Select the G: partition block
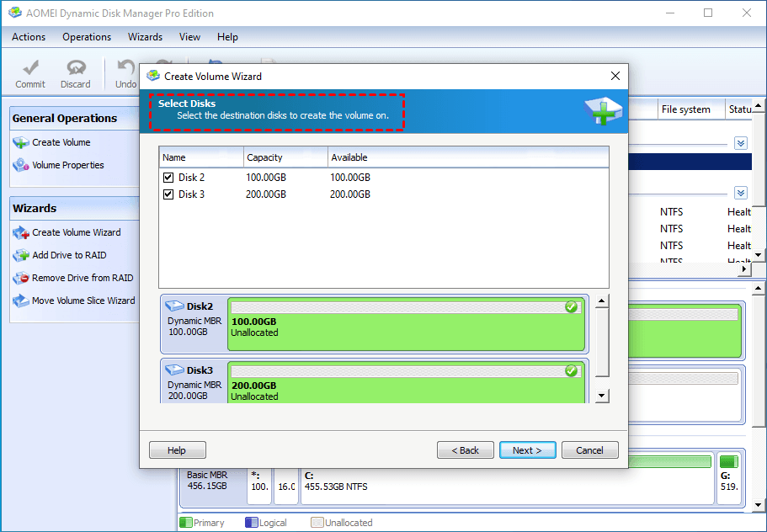The width and height of the screenshot is (767, 532). pyautogui.click(x=729, y=479)
